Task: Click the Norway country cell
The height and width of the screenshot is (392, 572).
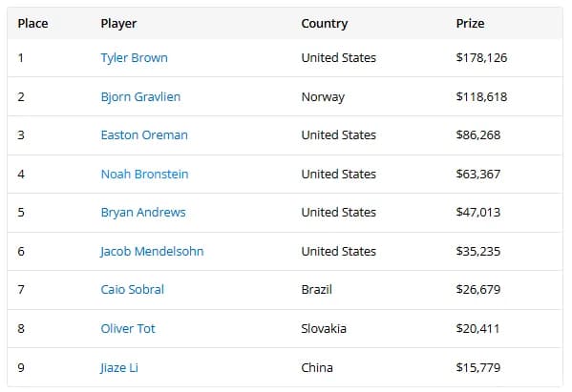Action: [323, 97]
